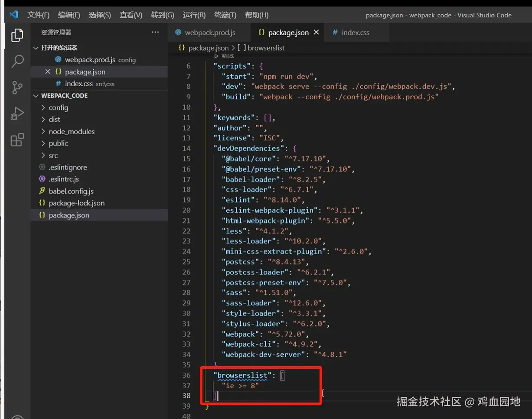Open 运行(R) menu
This screenshot has height=419, width=532.
(194, 15)
